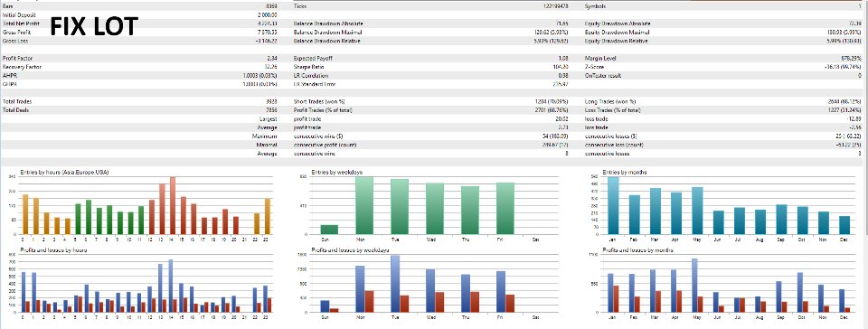Click Tue's blue profit bar in weekdays profits chart
Screen dimensions: 868x329
click(395, 284)
